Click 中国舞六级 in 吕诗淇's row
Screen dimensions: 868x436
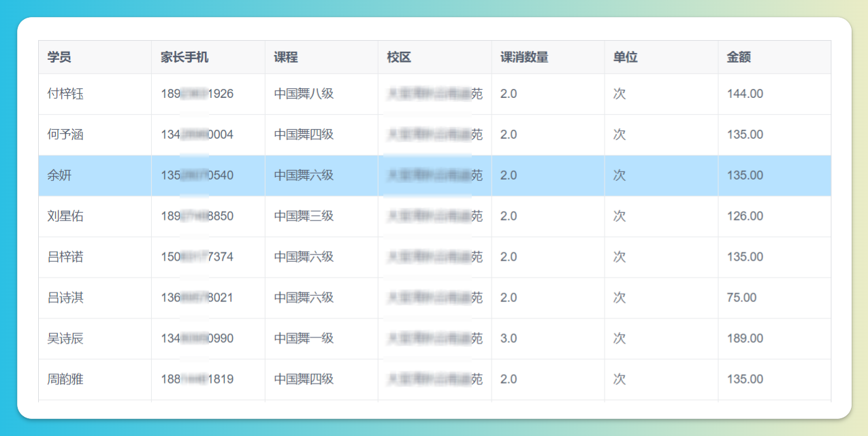tap(304, 298)
